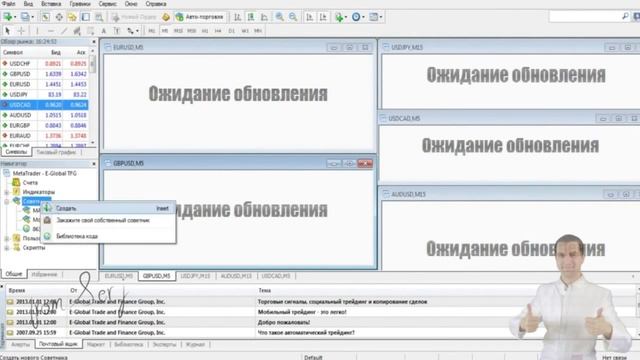Screen dimensions: 640x360
Task: Open the Periods dropdown arrow
Action: [x=363, y=17]
